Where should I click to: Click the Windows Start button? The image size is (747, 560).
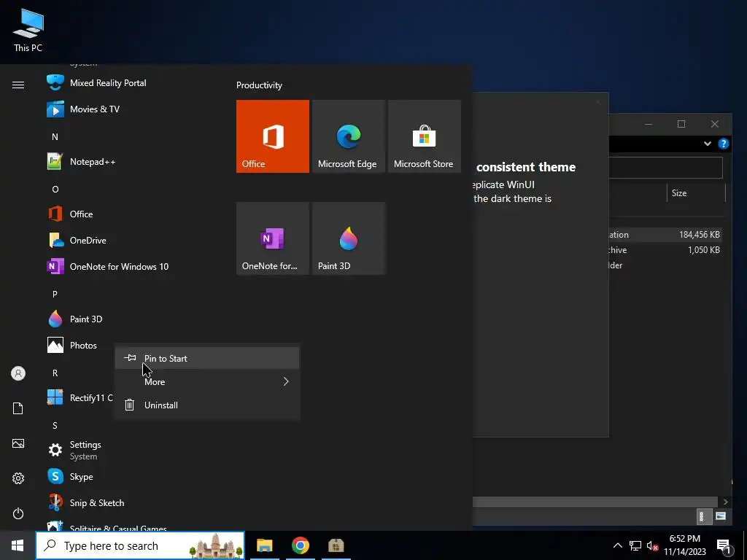click(18, 545)
